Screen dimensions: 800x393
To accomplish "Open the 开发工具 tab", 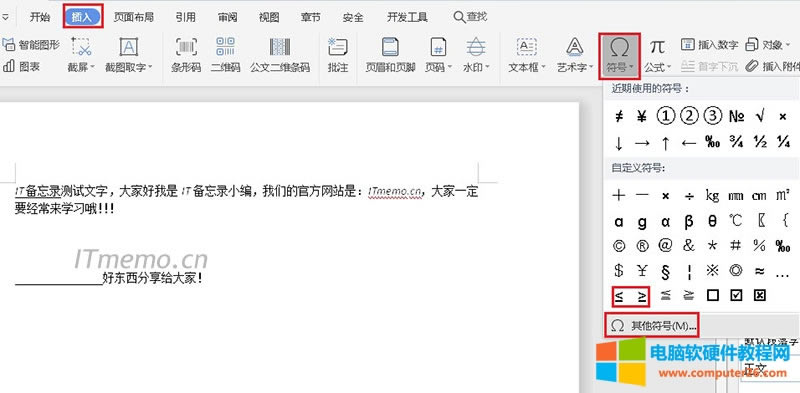I will [407, 17].
